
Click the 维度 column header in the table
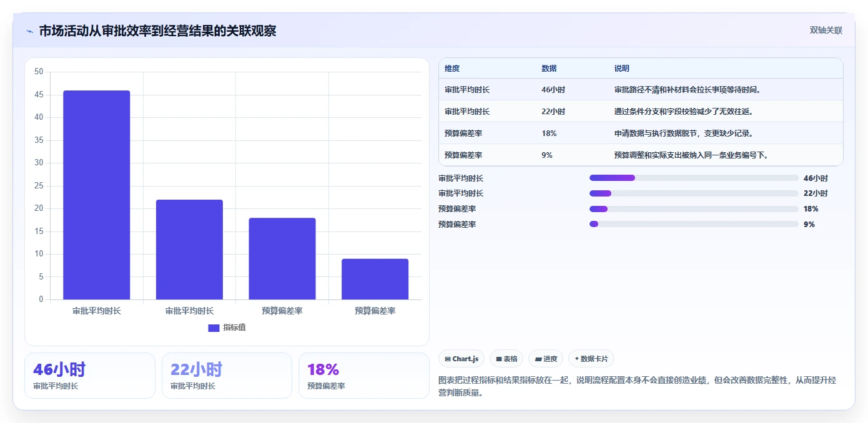(452, 69)
